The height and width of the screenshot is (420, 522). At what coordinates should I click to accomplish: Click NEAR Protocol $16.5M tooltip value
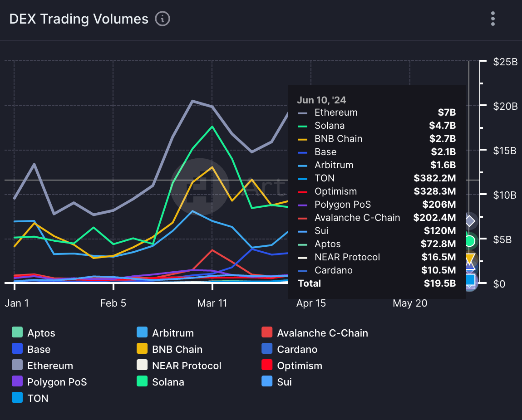pos(439,257)
